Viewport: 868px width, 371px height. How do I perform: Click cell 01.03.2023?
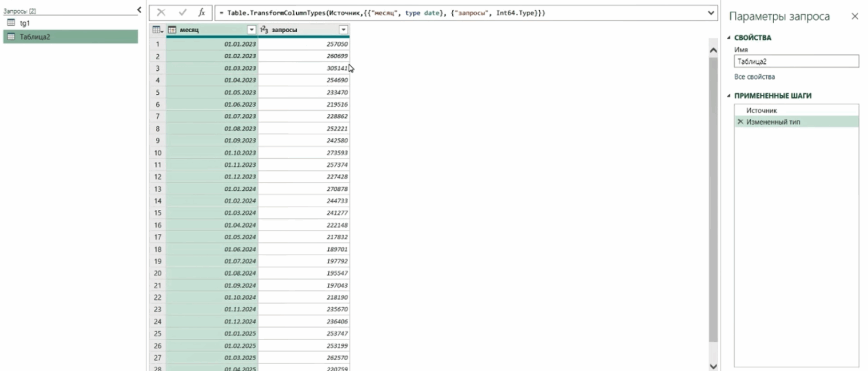click(212, 68)
